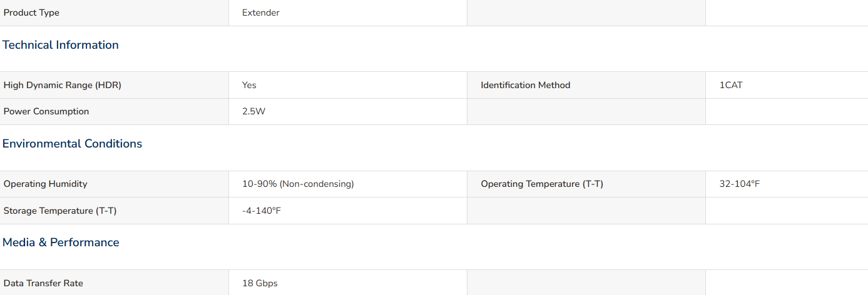
Task: Click the empty cell beside 2.5W
Action: pos(586,111)
